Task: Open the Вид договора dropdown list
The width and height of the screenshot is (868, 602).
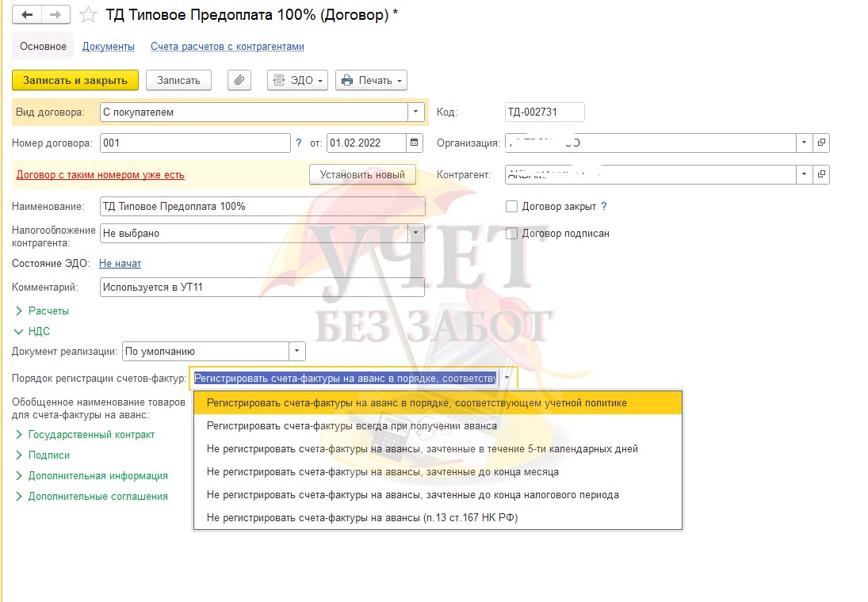Action: click(415, 112)
